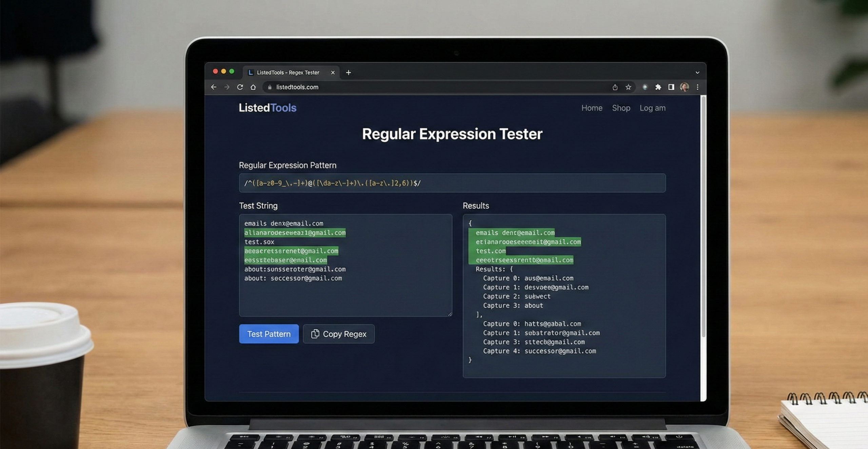This screenshot has width=868, height=449.
Task: Click the reload page icon
Action: pos(240,87)
